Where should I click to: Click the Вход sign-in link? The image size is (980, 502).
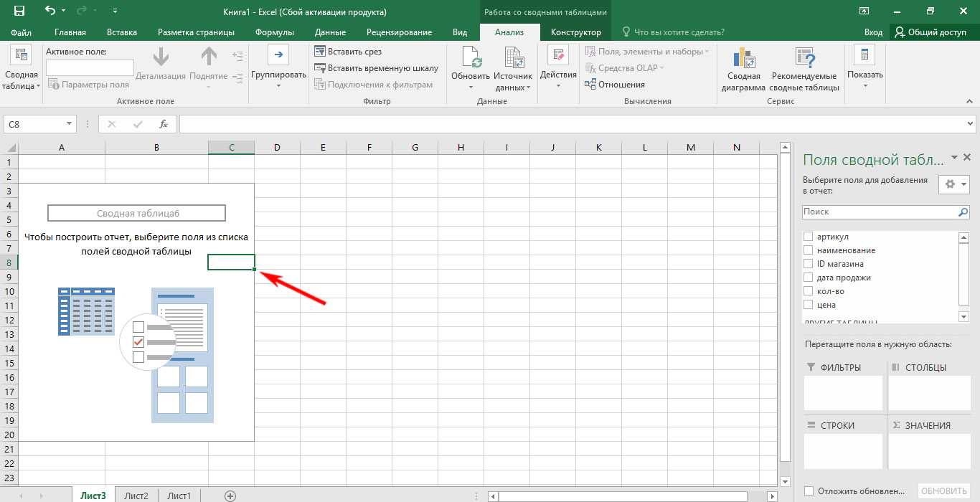coord(873,32)
